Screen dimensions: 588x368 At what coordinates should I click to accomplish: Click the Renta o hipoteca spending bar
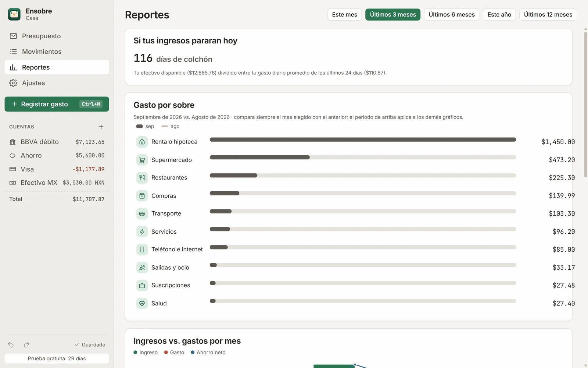[x=363, y=139]
